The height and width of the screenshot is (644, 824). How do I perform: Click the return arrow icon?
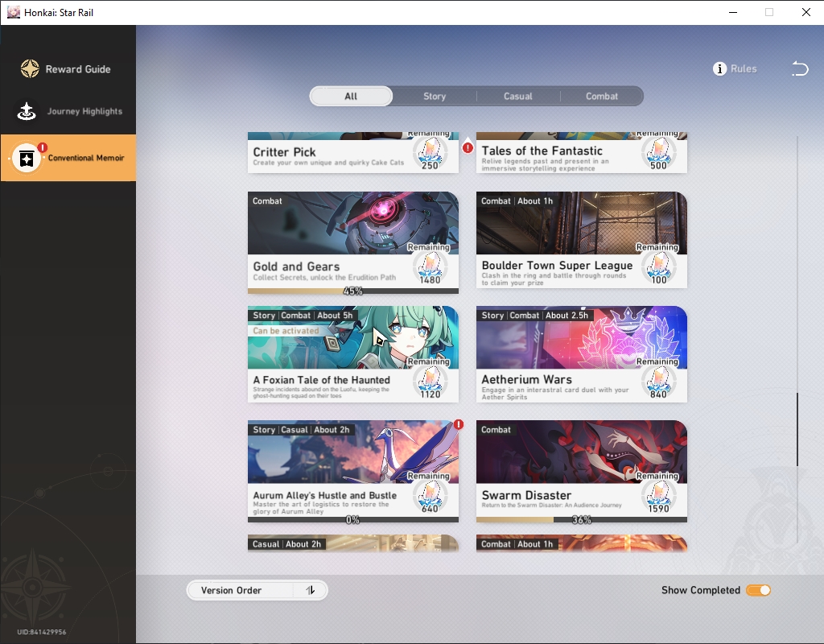(800, 69)
